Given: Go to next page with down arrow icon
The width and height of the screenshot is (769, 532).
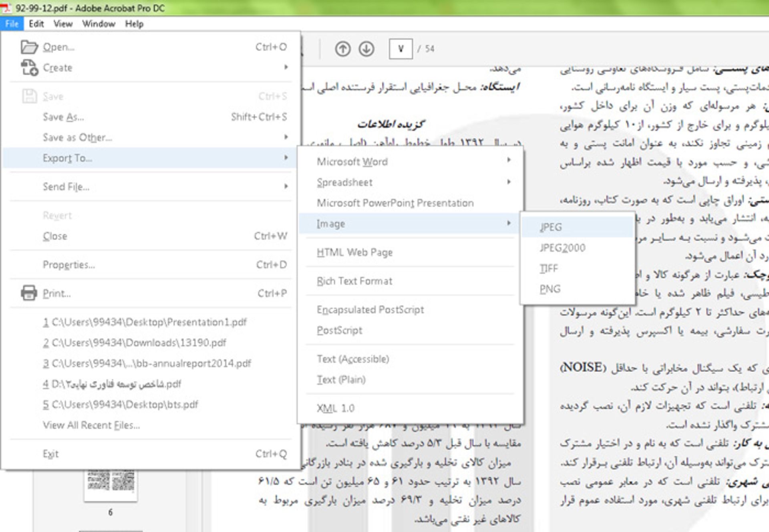Looking at the screenshot, I should 366,48.
